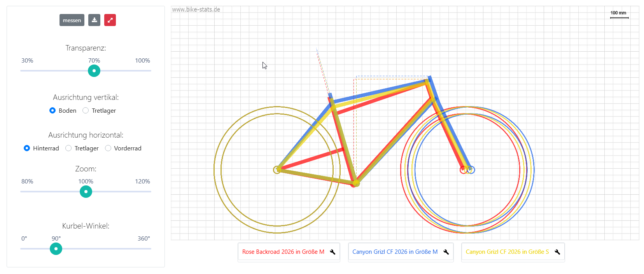Select Tretlager vertical alignment option
Screen dimensions: 644x274
(86, 110)
